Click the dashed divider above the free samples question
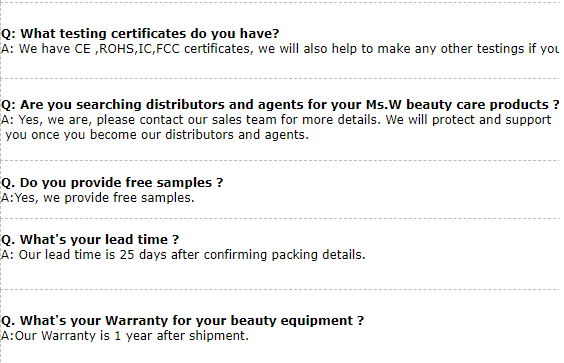The height and width of the screenshot is (363, 564). (x=280, y=160)
